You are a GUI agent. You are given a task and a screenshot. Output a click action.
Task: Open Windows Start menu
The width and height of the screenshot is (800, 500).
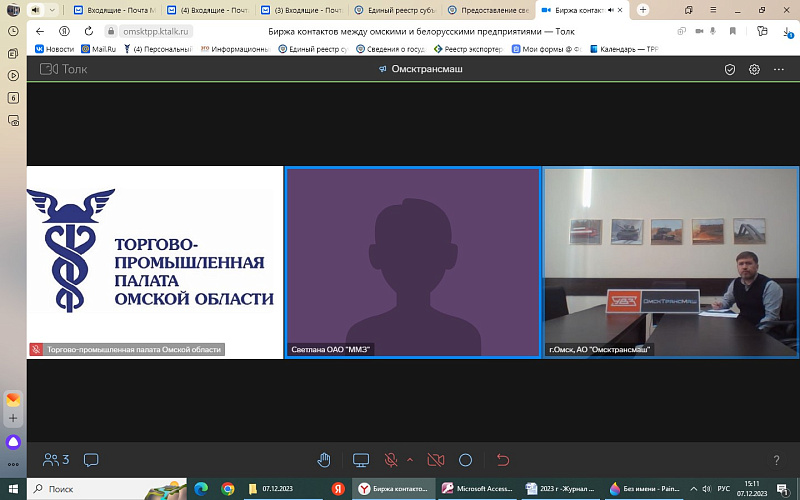[x=13, y=489]
